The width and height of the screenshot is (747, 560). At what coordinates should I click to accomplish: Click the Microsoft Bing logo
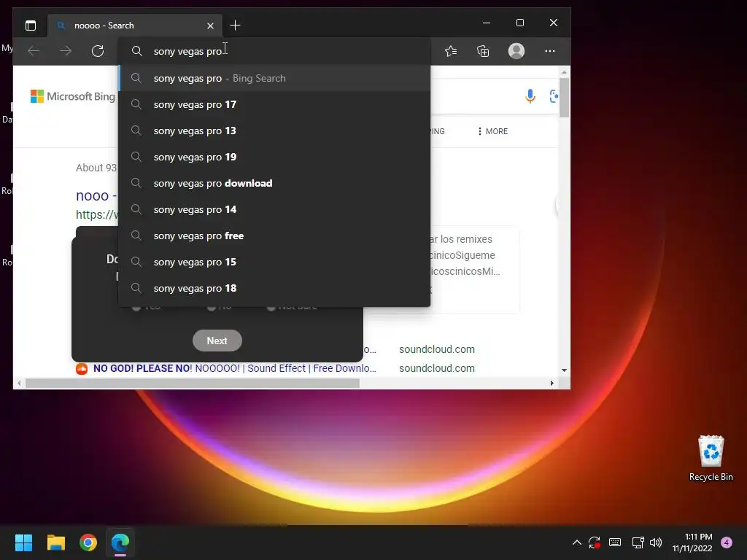72,96
